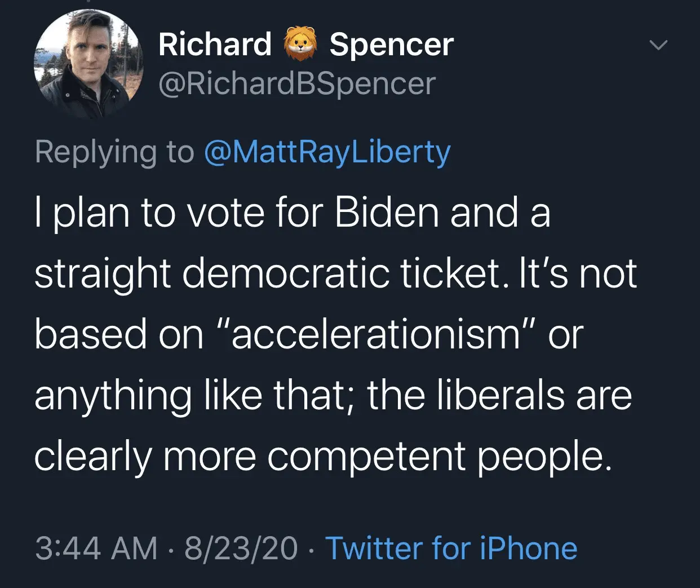The height and width of the screenshot is (588, 700).
Task: Click the @RichardBSpencer handle
Action: click(298, 83)
